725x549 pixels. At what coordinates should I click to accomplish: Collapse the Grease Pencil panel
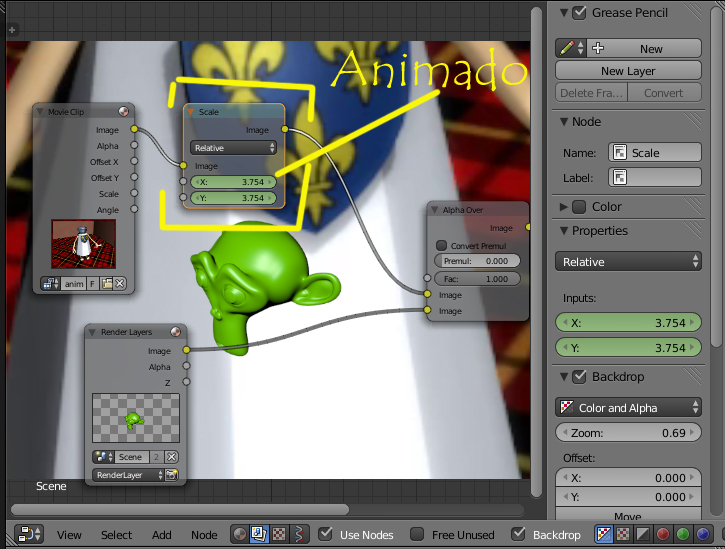[x=564, y=12]
